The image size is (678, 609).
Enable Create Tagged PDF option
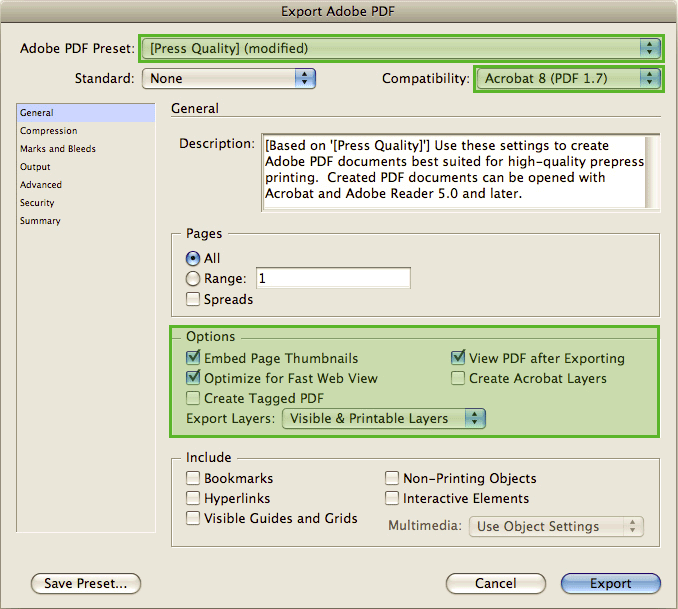[193, 398]
